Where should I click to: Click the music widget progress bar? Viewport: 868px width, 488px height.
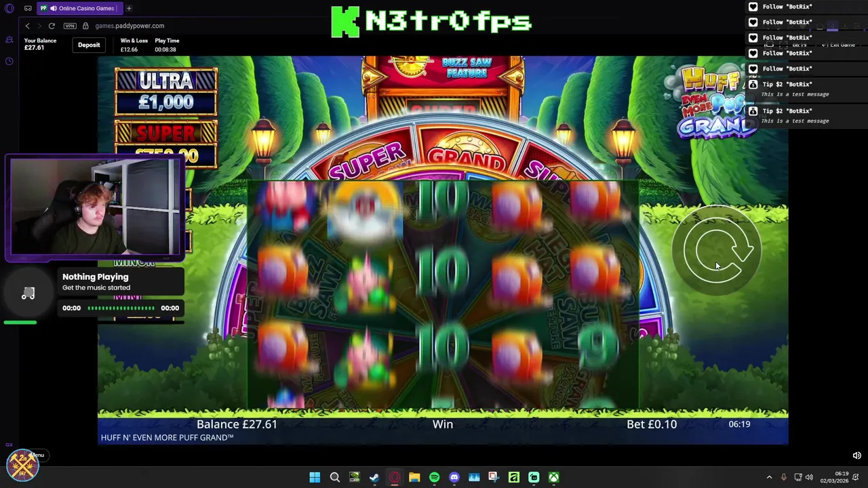click(121, 308)
